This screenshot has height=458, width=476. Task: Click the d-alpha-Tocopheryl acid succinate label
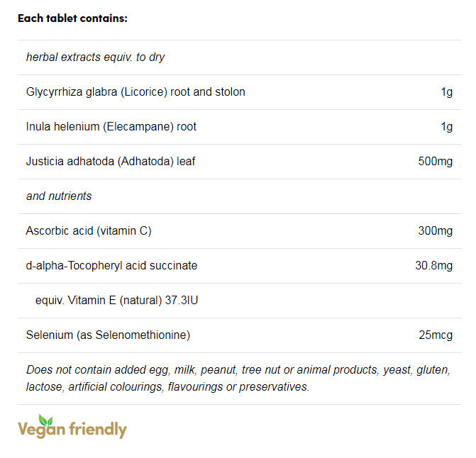pos(111,265)
